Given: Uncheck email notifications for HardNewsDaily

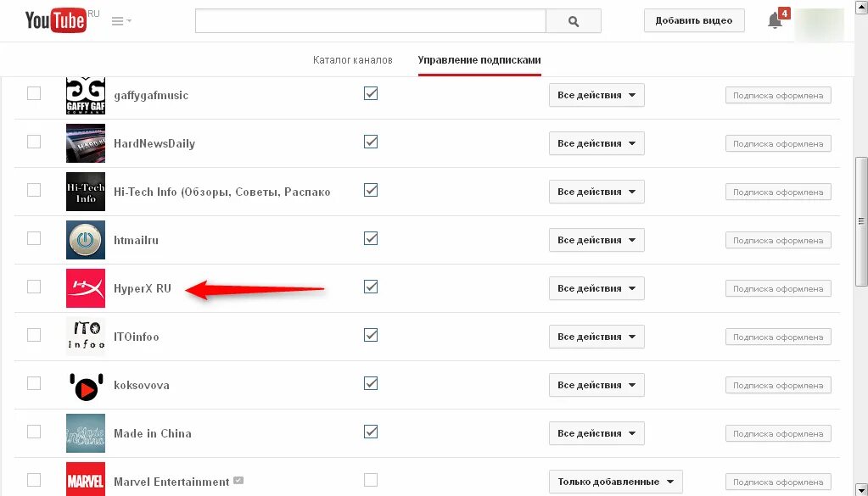Looking at the screenshot, I should point(371,142).
